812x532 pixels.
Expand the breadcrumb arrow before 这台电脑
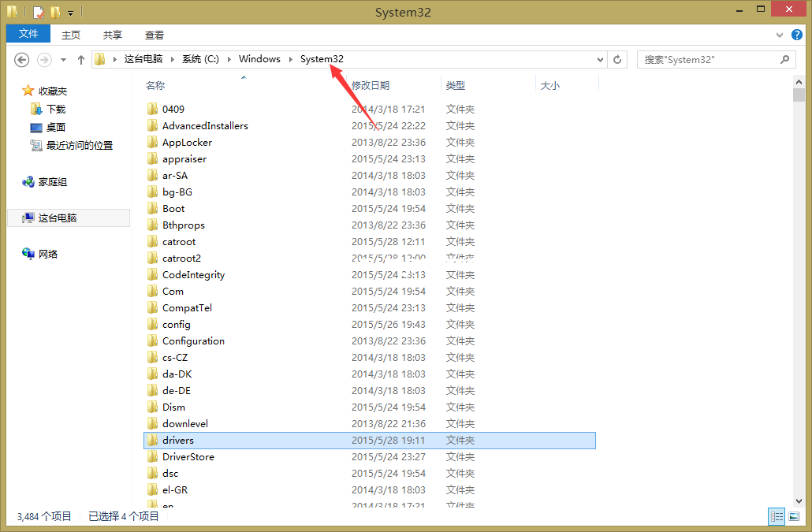click(114, 60)
